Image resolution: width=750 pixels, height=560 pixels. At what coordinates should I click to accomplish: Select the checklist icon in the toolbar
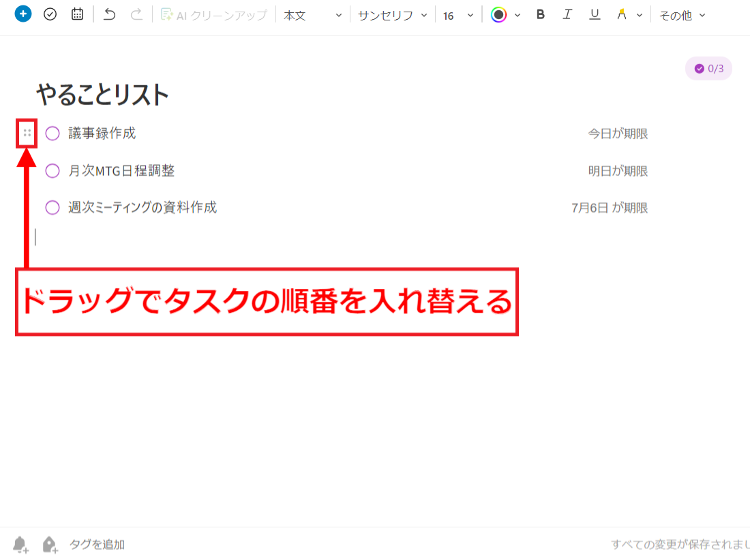tap(50, 14)
